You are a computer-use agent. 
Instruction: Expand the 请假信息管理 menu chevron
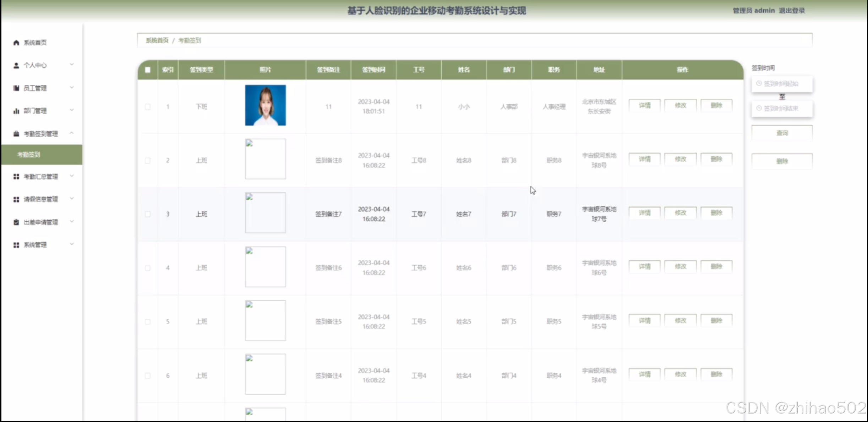point(72,199)
